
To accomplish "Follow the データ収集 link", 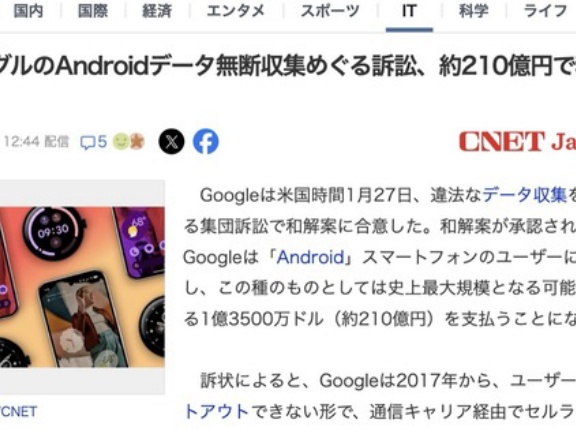I will [x=525, y=195].
